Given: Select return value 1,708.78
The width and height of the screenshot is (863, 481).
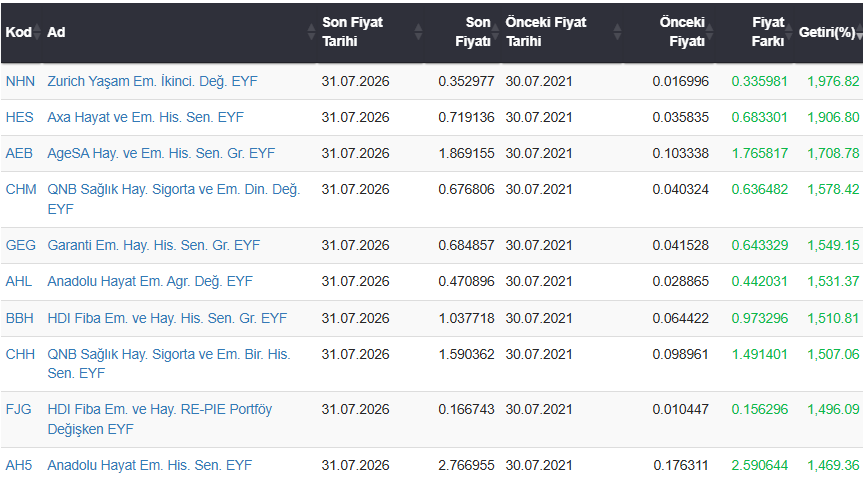Looking at the screenshot, I should tap(833, 153).
